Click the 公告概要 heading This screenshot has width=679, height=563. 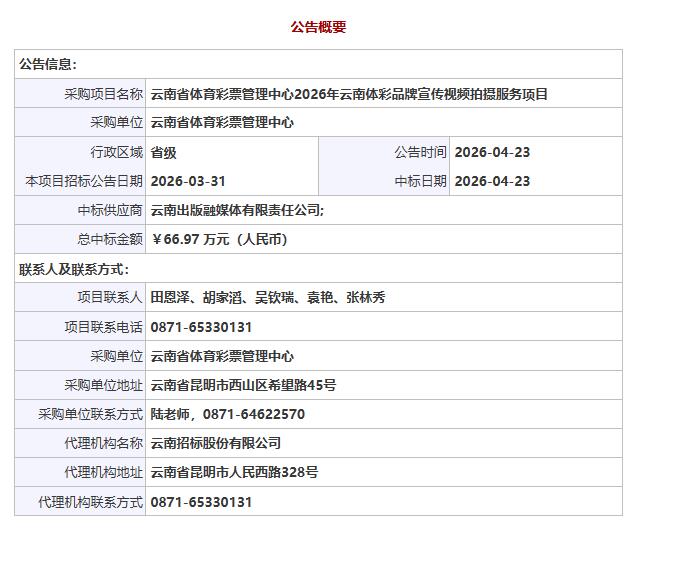pyautogui.click(x=318, y=27)
